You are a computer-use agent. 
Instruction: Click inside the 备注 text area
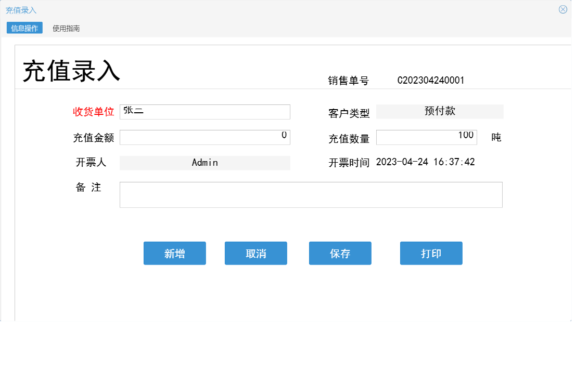[x=311, y=194]
